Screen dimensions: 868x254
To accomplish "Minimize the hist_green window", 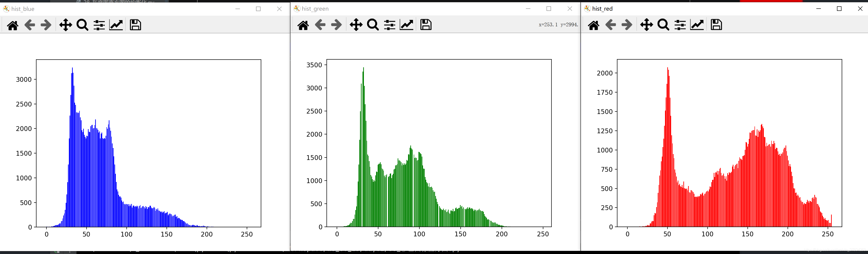I will point(528,9).
